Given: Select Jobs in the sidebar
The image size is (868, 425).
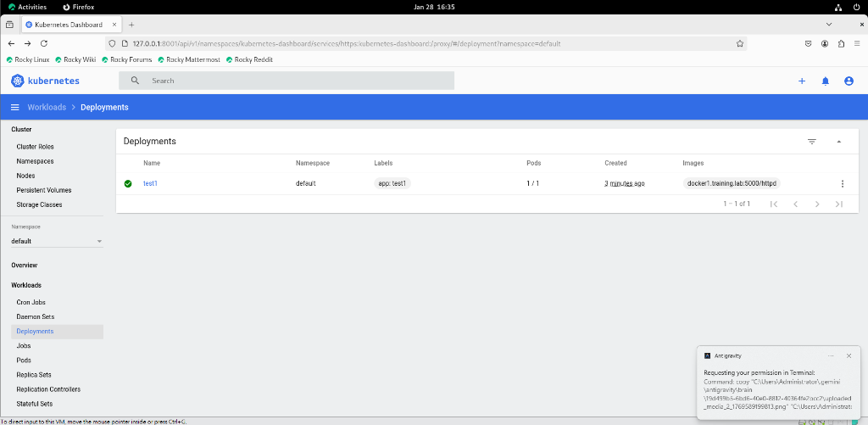Looking at the screenshot, I should click(x=24, y=346).
